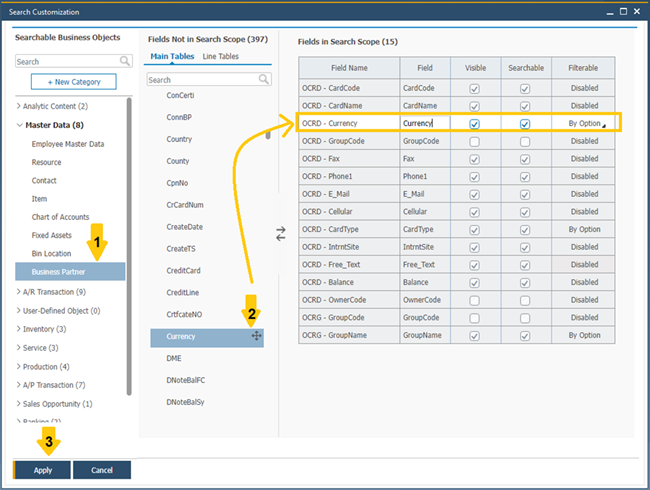Select the Country field in the list

click(179, 139)
